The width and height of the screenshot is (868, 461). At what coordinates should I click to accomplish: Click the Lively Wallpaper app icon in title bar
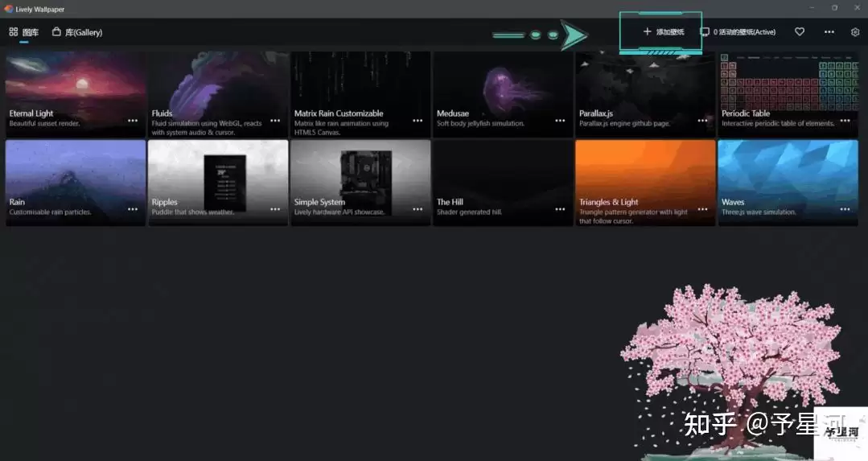[8, 9]
